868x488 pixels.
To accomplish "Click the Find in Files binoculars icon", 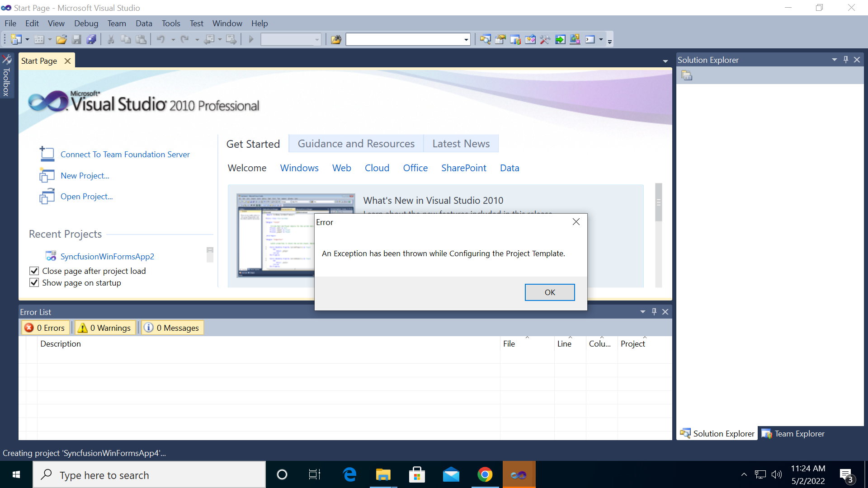I will point(336,40).
